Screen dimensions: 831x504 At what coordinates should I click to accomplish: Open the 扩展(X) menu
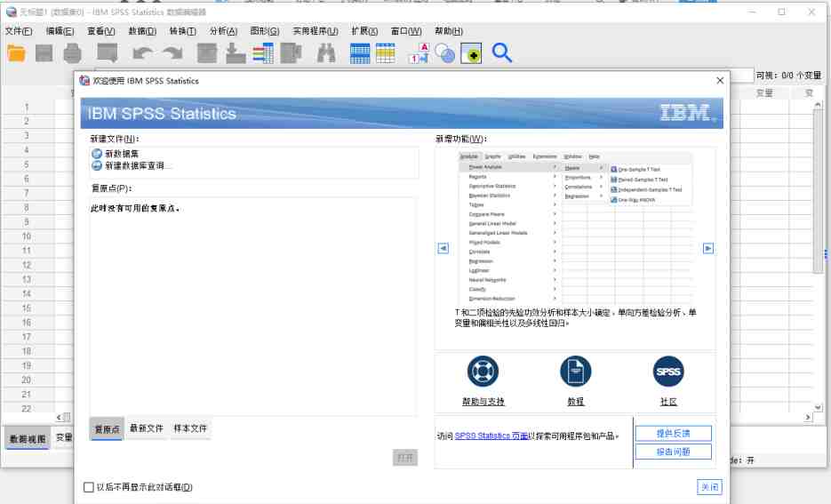[x=364, y=31]
